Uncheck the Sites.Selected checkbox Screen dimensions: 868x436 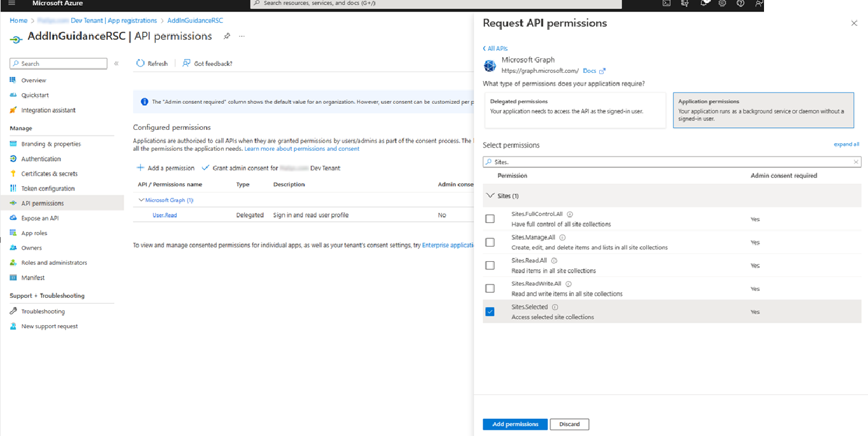coord(489,312)
